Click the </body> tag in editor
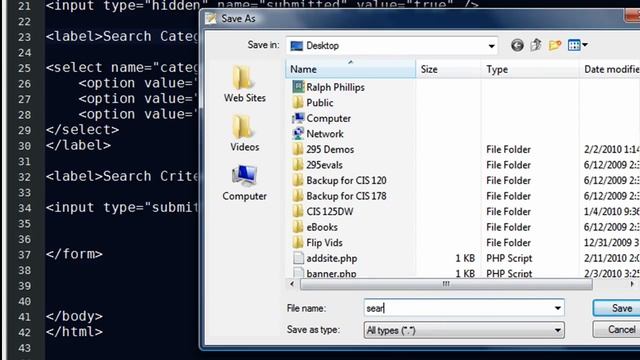This screenshot has height=360, width=640. 74,316
